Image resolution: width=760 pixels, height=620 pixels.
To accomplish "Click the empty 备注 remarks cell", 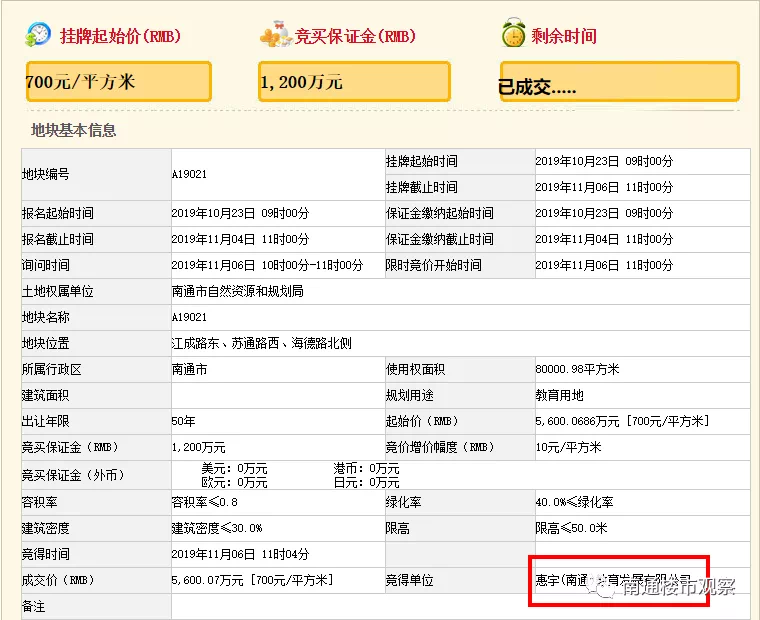I will pyautogui.click(x=400, y=607).
